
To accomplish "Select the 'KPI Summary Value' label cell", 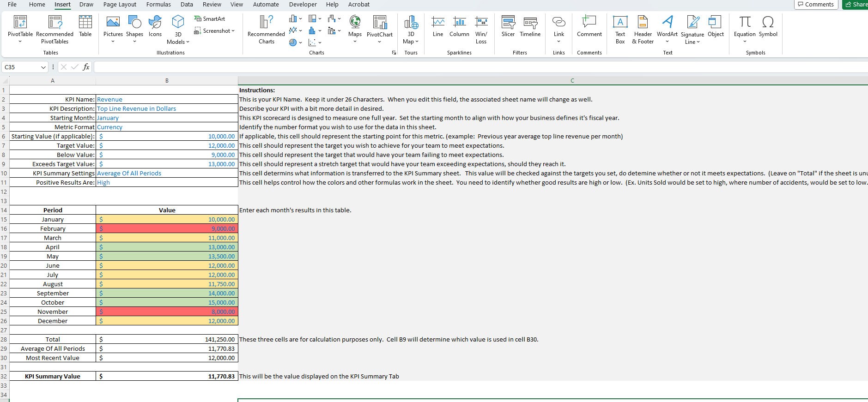I will pyautogui.click(x=53, y=376).
